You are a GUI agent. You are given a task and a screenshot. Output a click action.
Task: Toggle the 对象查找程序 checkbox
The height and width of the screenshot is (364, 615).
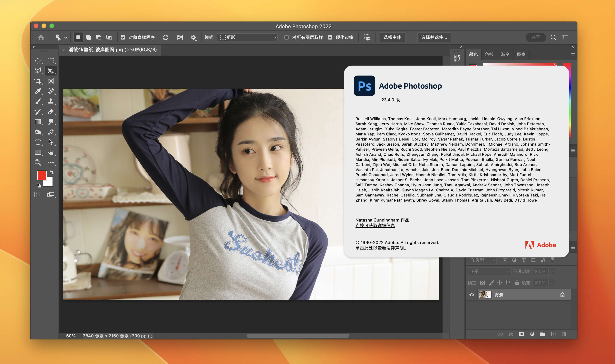pos(123,37)
